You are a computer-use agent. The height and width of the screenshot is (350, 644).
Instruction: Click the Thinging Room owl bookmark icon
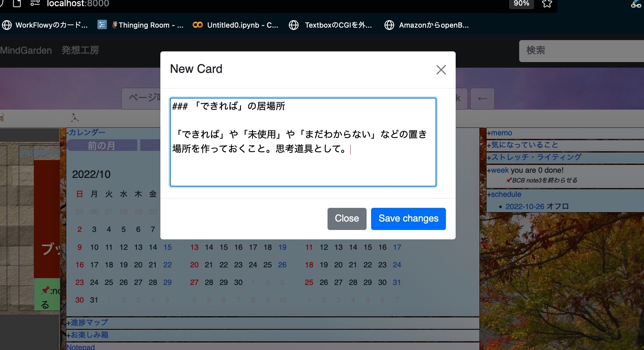click(x=114, y=24)
